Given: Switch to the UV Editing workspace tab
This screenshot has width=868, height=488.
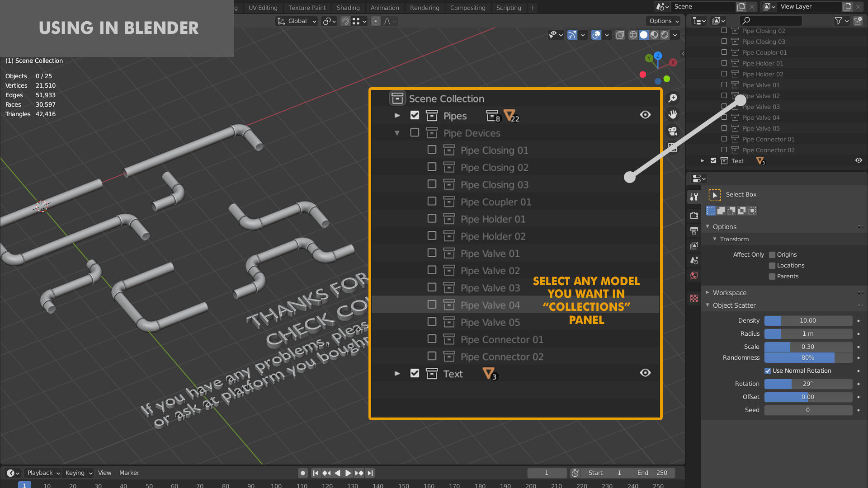Looking at the screenshot, I should (x=263, y=8).
